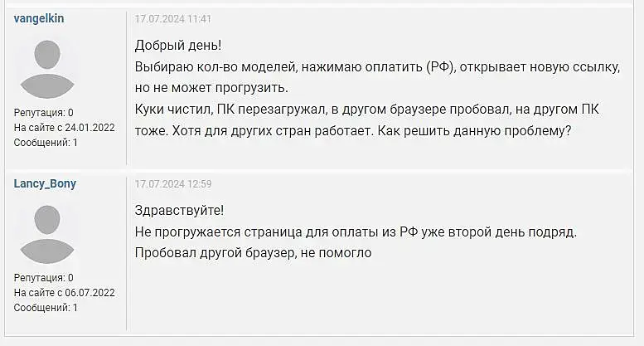Open the post timestamp 17.07.2024 12:59
This screenshot has width=644, height=346.
[173, 183]
